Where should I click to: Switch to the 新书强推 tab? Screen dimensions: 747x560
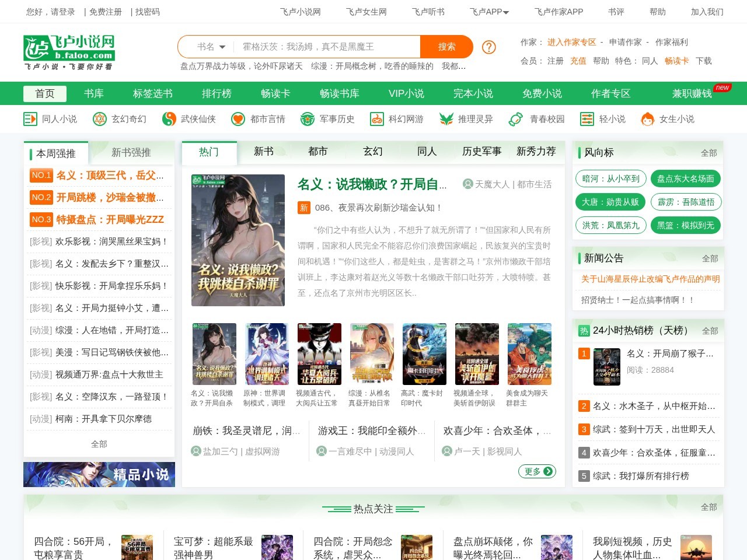coord(131,153)
